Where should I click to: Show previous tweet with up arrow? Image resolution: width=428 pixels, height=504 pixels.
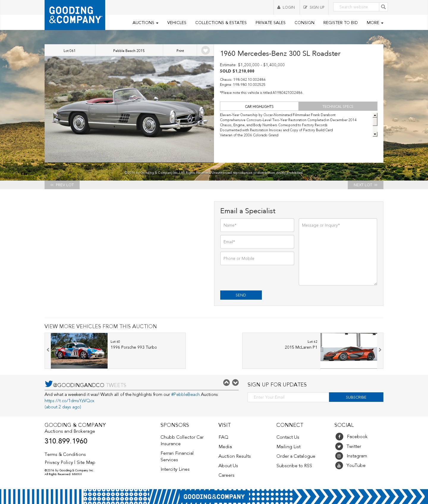pos(226,383)
